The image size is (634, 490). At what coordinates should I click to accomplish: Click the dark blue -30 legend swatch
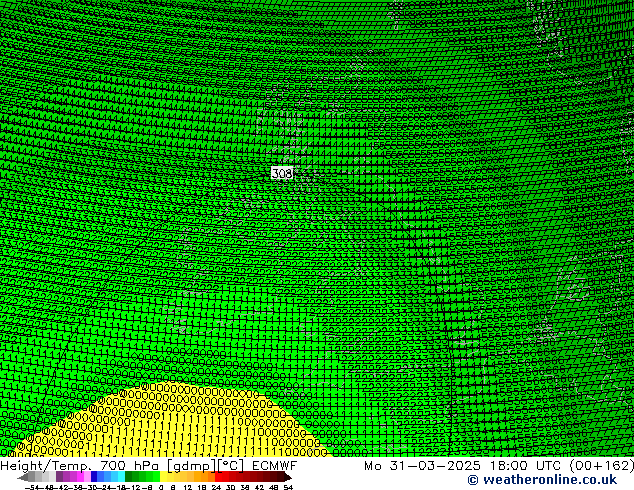pos(94,477)
